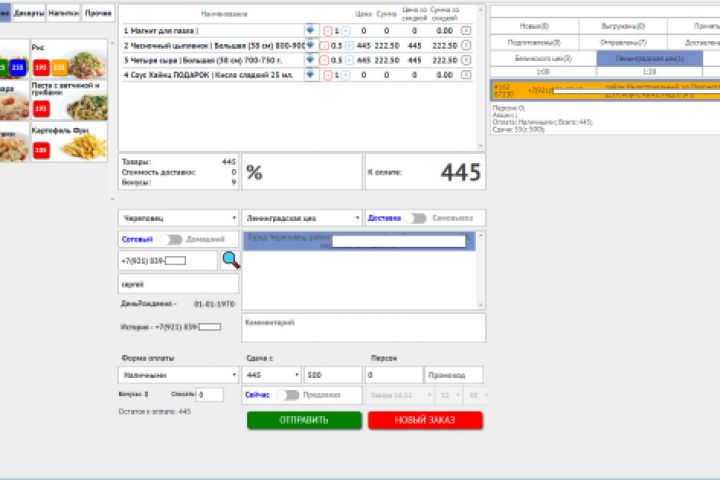Open the options arrow for Магнит для пазла
720x480 pixels.
tap(311, 30)
